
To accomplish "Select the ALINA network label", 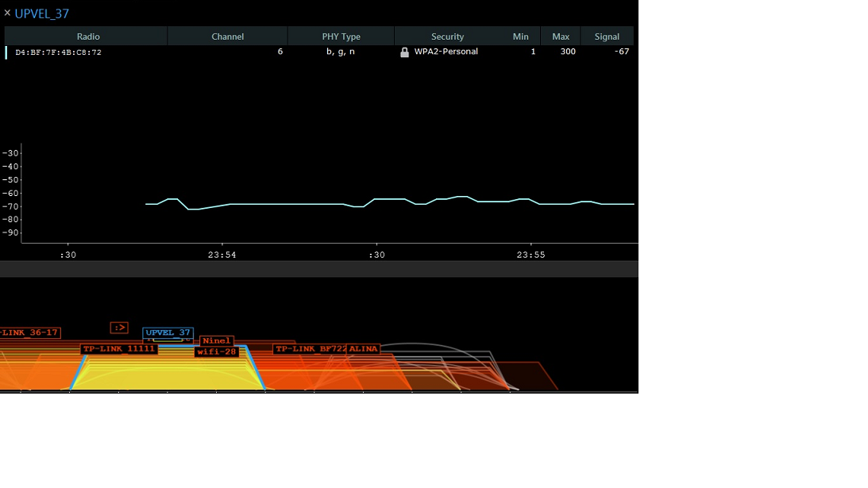I will (x=363, y=349).
